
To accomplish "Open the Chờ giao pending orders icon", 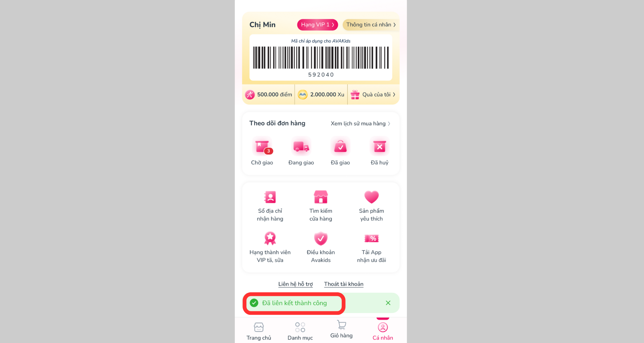I will pyautogui.click(x=262, y=147).
